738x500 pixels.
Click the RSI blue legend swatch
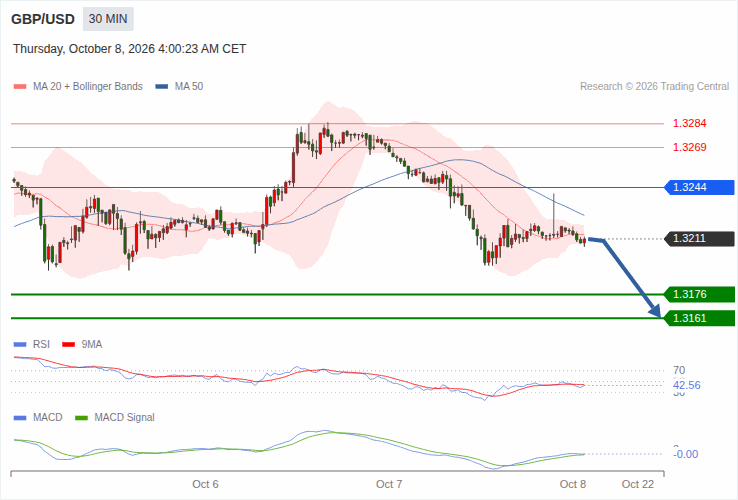(x=20, y=345)
